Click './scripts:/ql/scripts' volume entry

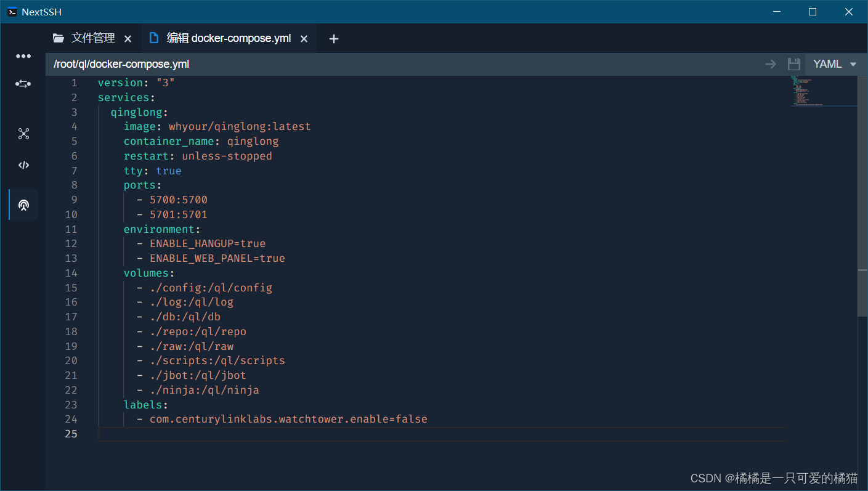217,360
